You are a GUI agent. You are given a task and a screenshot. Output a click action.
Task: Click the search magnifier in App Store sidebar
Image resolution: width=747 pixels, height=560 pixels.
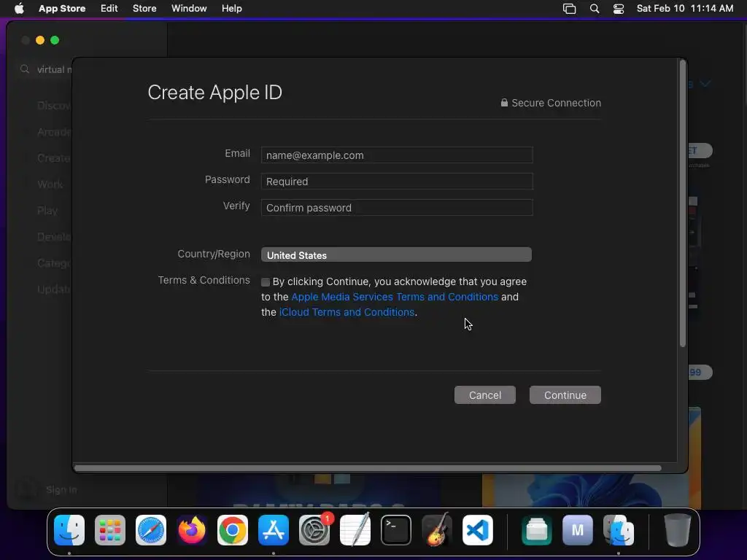(25, 69)
